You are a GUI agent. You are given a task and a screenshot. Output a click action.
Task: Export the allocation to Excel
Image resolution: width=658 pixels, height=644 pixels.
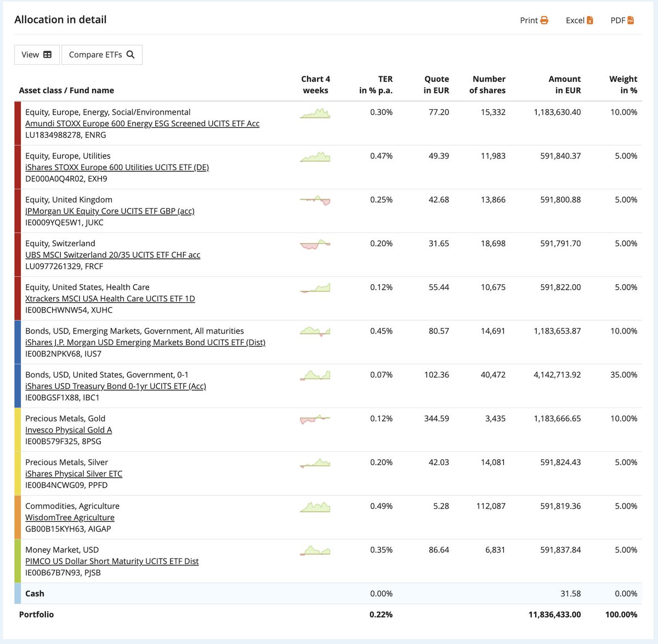point(580,20)
